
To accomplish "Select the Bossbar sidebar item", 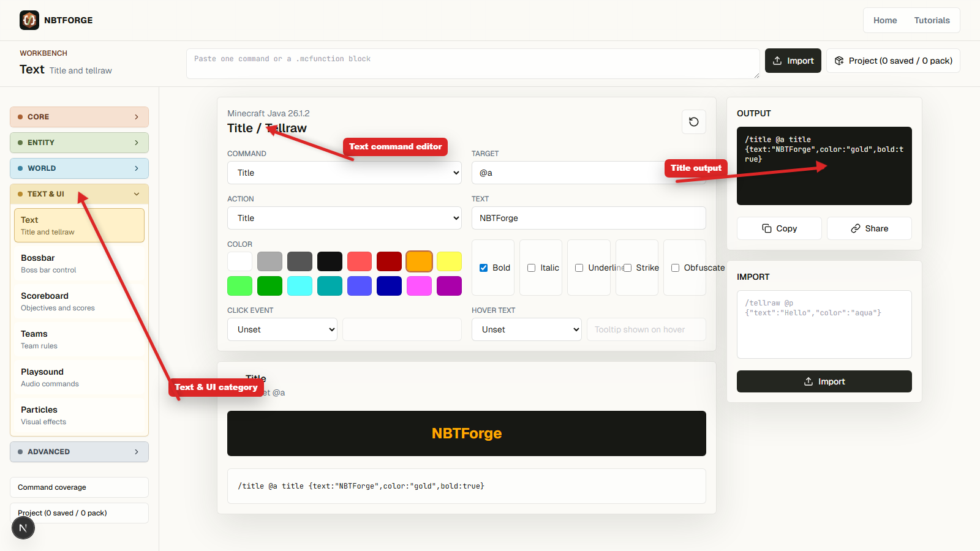I will tap(79, 263).
